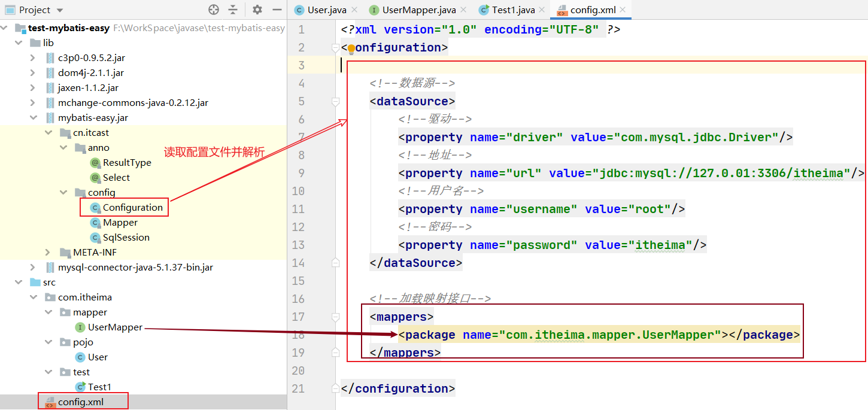
Task: Click the lib folder icon
Action: tap(35, 42)
